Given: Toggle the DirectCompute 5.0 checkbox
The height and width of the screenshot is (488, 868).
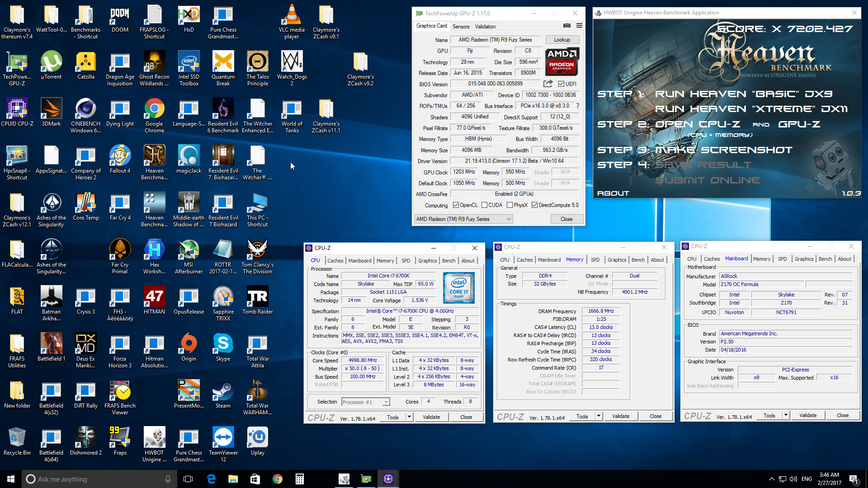Looking at the screenshot, I should (x=534, y=205).
